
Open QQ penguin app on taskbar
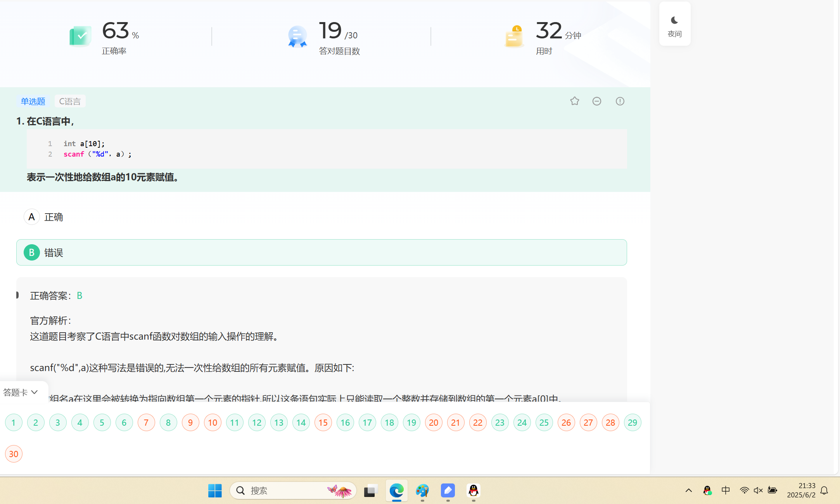tap(473, 490)
